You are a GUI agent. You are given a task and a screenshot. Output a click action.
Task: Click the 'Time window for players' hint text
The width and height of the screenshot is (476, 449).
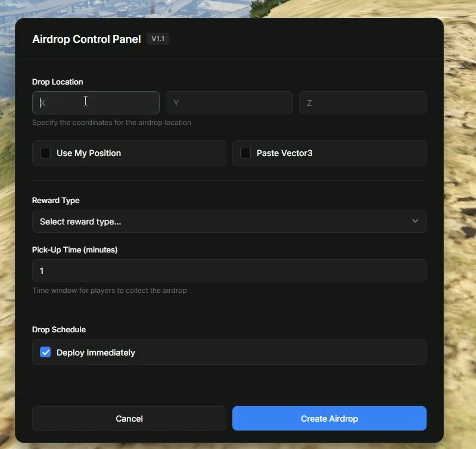[109, 291]
